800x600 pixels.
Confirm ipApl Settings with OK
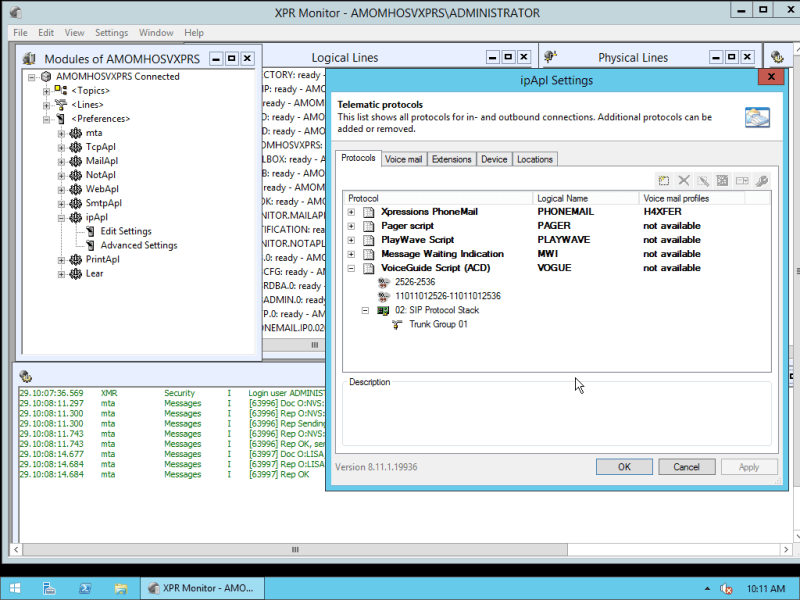click(x=624, y=467)
